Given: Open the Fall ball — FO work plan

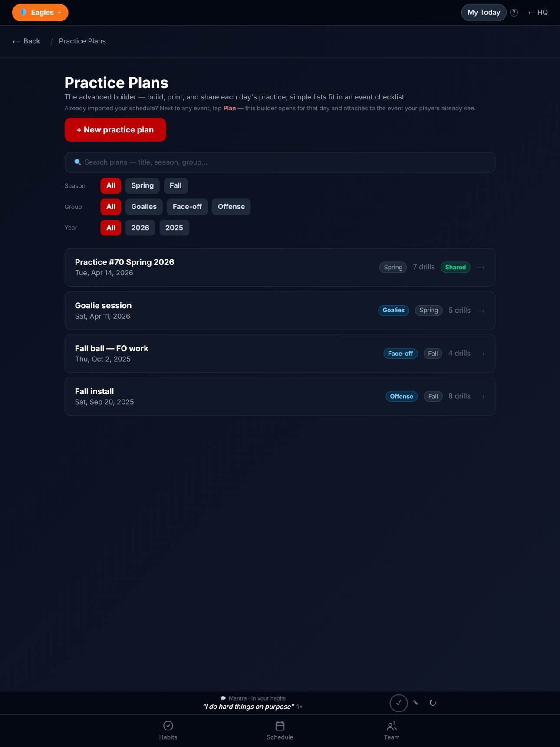Looking at the screenshot, I should point(280,354).
